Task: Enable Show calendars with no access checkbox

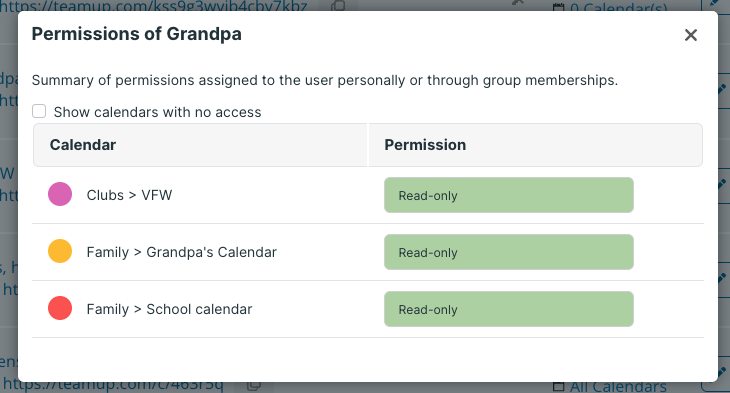Action: [39, 111]
